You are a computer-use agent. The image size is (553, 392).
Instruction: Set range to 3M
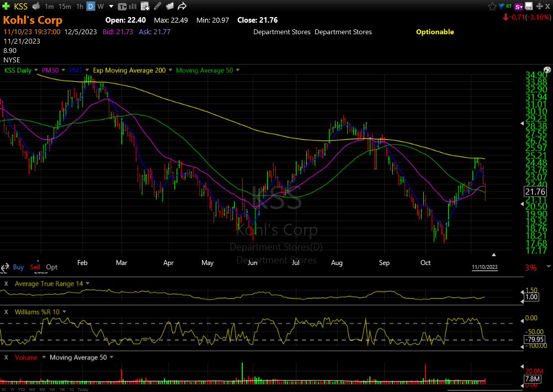(41, 390)
